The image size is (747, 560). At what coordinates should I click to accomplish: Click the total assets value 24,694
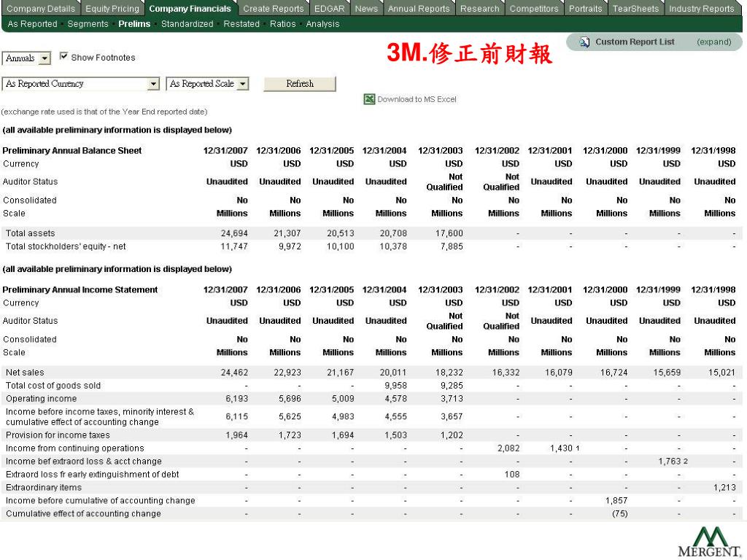click(x=234, y=233)
